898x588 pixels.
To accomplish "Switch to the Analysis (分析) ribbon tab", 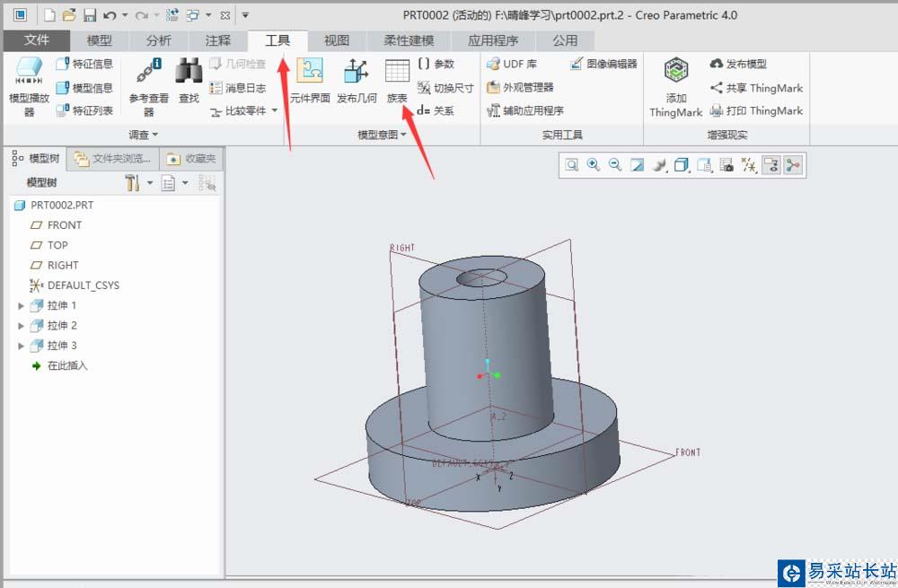I will click(159, 40).
